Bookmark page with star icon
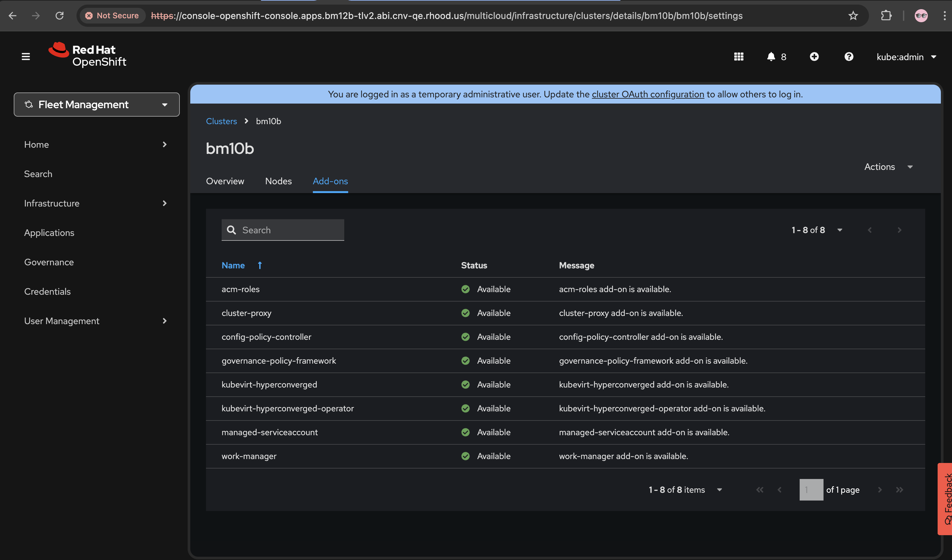Viewport: 952px width, 560px height. coord(853,16)
